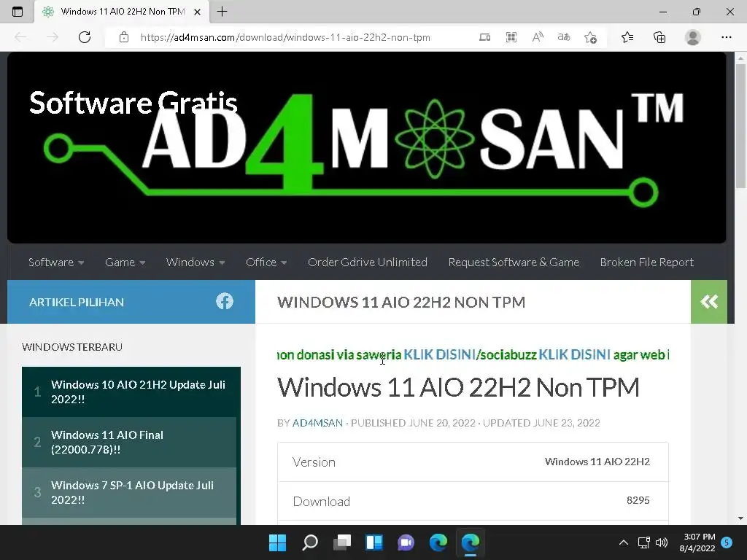
Task: Click the page vertical scrollbar thumb
Action: click(740, 126)
